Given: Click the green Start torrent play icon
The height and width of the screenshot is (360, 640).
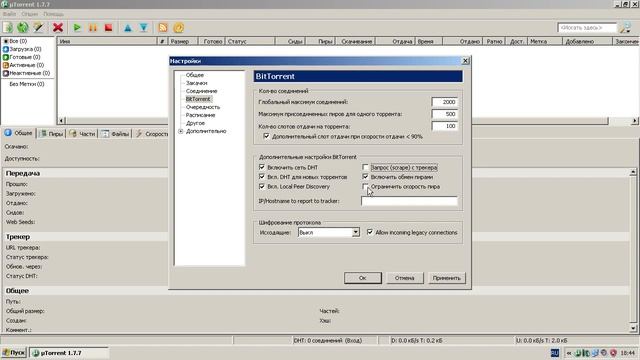Looking at the screenshot, I should point(77,27).
